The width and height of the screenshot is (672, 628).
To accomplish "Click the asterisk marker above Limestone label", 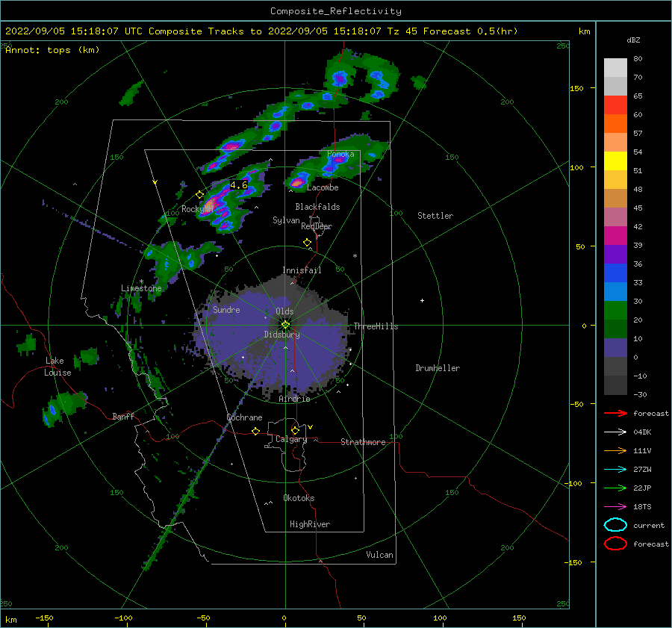I will pyautogui.click(x=141, y=282).
